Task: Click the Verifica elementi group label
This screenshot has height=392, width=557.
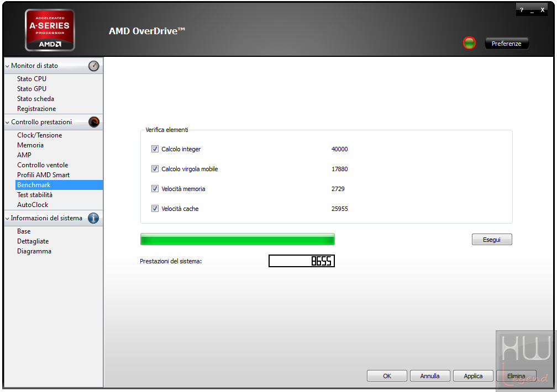Action: point(167,130)
